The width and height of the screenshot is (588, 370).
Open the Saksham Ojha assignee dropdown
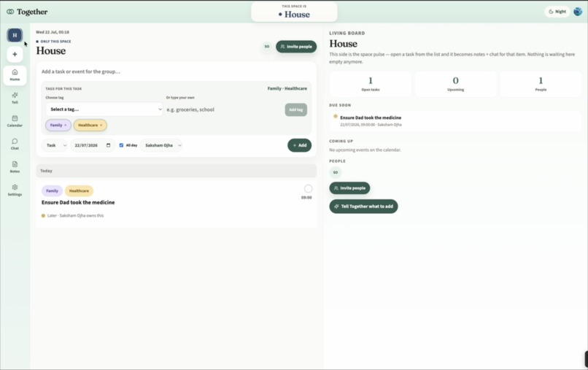(162, 145)
